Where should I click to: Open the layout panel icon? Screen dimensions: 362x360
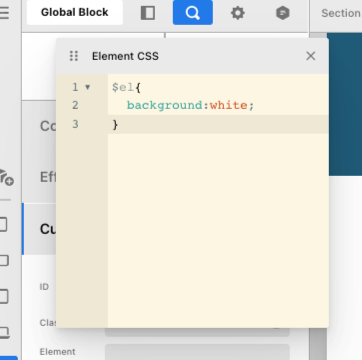tap(148, 13)
